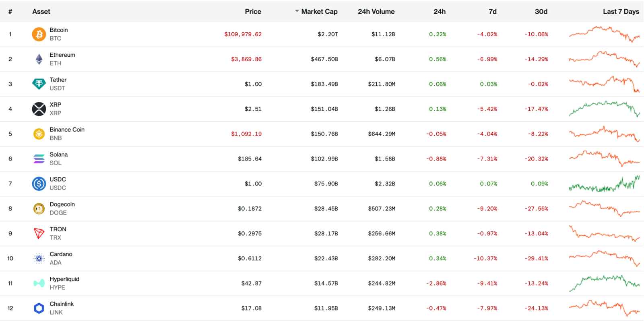The image size is (644, 321).
Task: Click the Solana striped logo icon
Action: [x=39, y=159]
